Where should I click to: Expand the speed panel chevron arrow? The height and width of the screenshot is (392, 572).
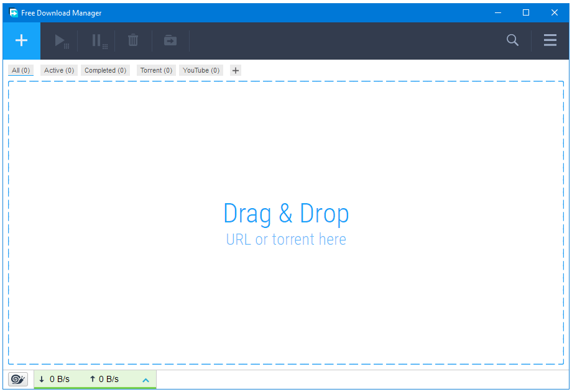coord(146,380)
